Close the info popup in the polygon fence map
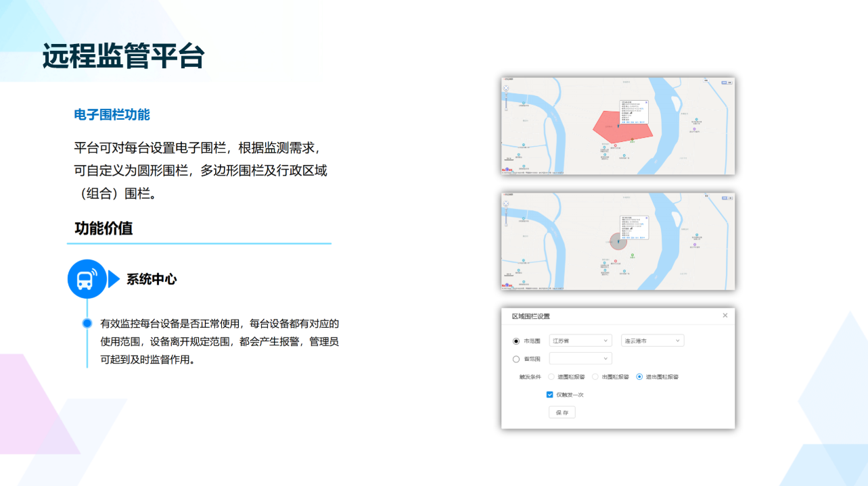Image resolution: width=868 pixels, height=486 pixels. (646, 102)
